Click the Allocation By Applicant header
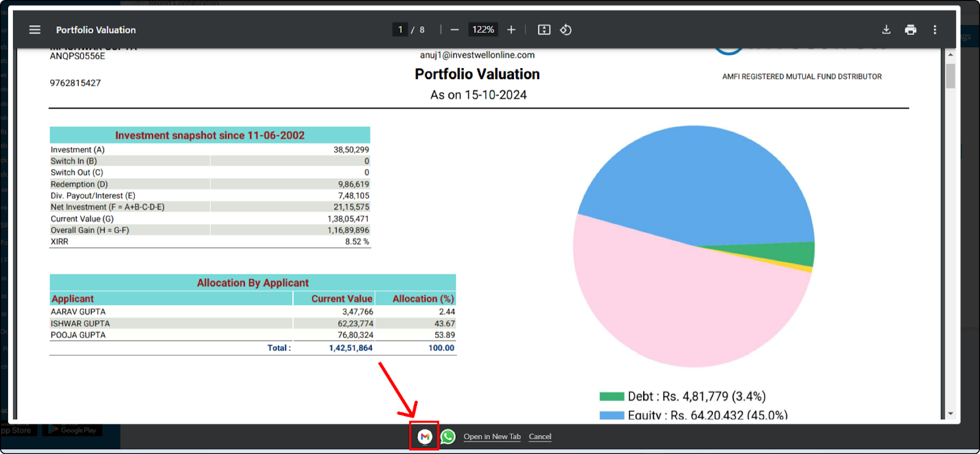The height and width of the screenshot is (454, 980). click(x=253, y=283)
